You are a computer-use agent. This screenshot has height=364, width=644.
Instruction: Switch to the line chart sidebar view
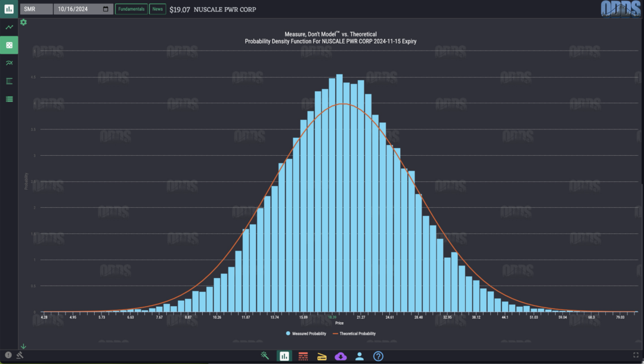8,27
